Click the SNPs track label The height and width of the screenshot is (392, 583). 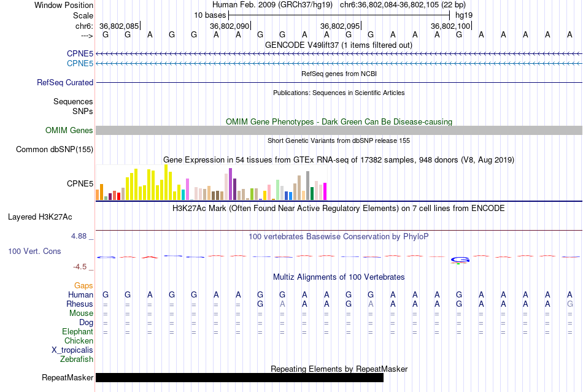[x=83, y=111]
